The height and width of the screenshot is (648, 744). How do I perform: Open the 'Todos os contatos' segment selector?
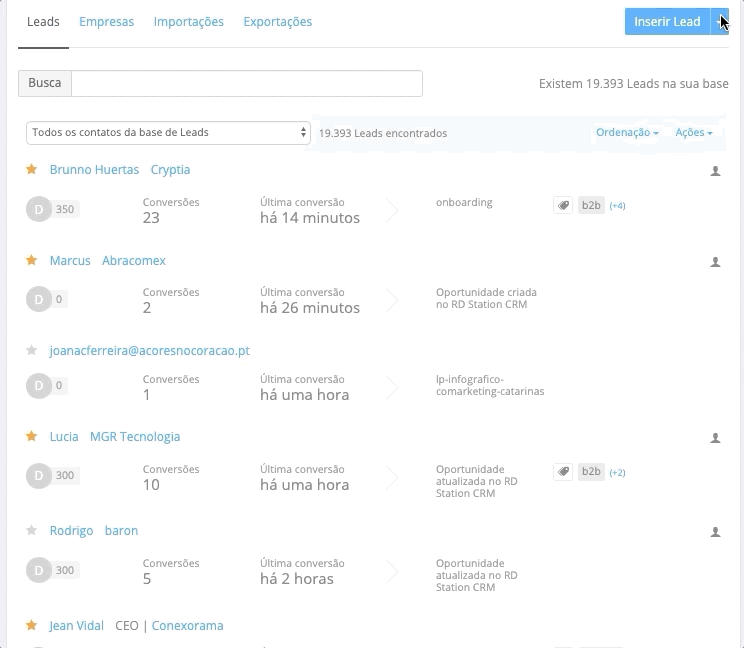pos(168,132)
